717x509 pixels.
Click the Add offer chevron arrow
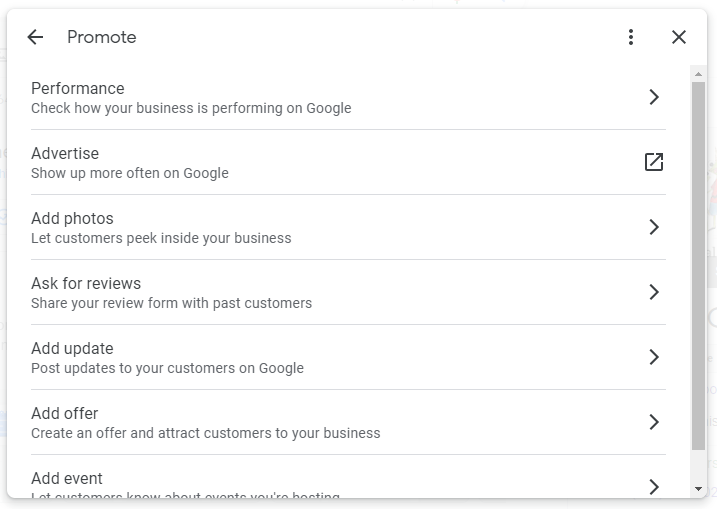point(654,422)
